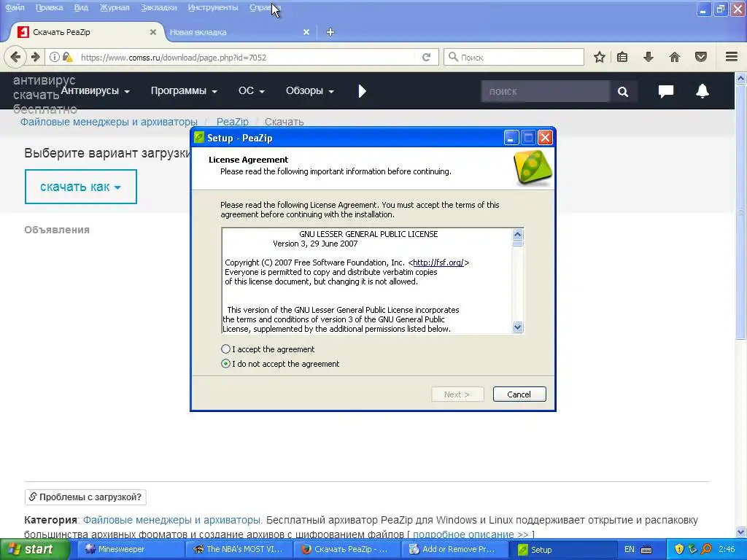
Task: Click Проблемы с загрузкой? button
Action: [86, 497]
